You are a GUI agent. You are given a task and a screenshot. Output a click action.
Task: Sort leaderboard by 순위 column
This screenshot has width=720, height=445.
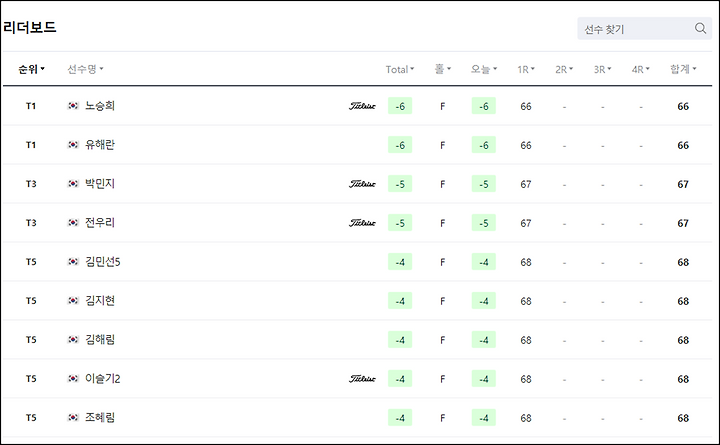[x=31, y=69]
